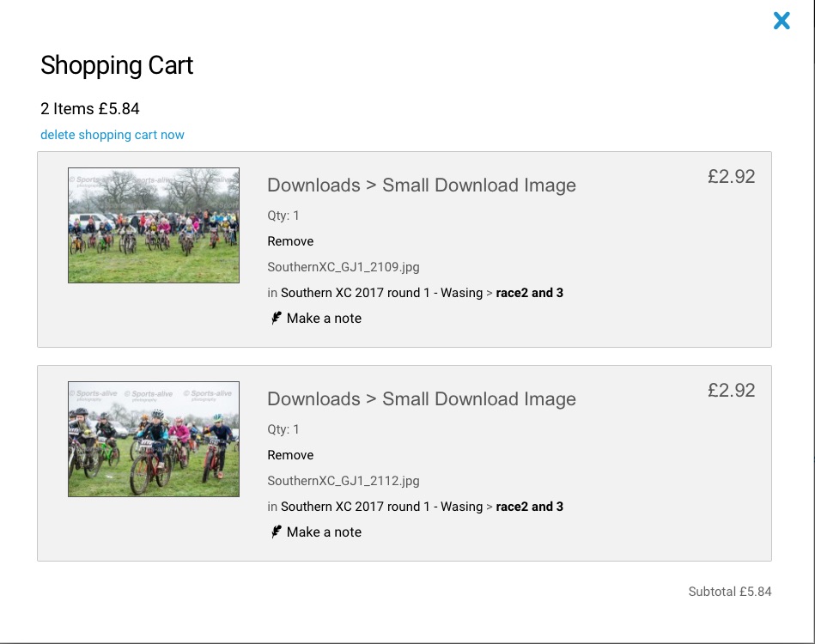Open race2 and 3 gallery link in first item

pyautogui.click(x=529, y=293)
